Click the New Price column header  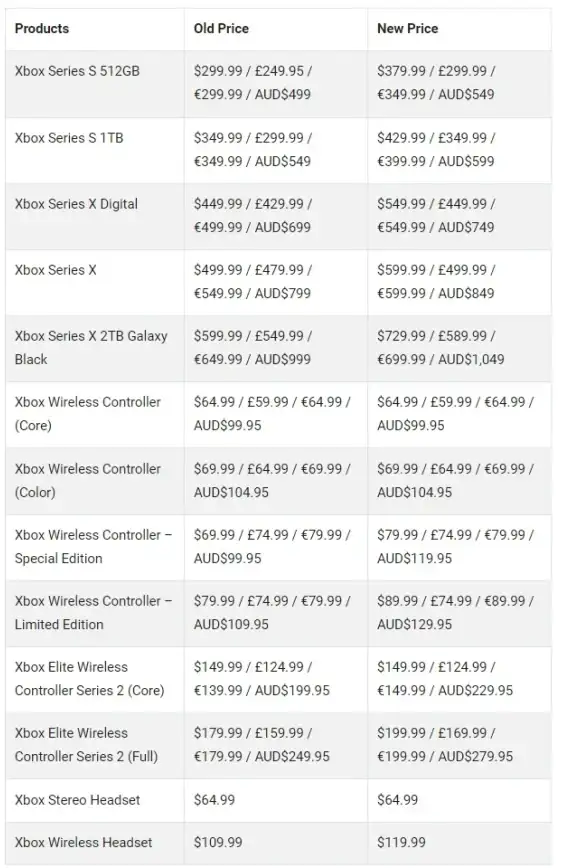pyautogui.click(x=408, y=29)
